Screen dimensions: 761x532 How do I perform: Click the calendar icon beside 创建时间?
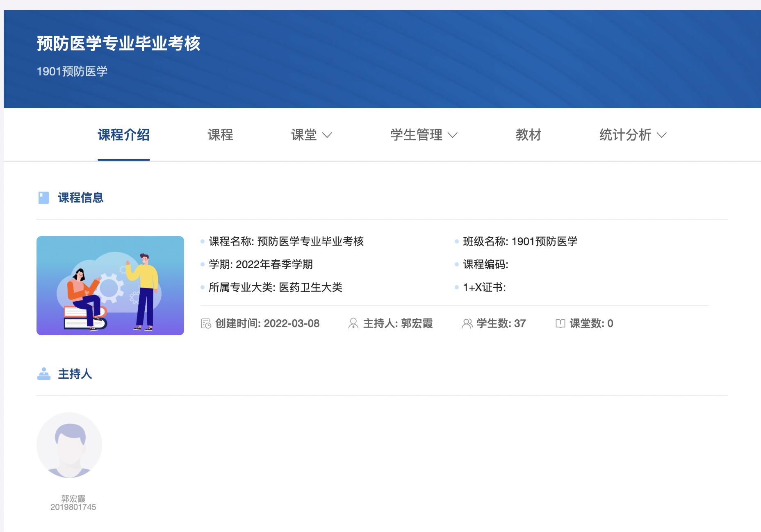click(206, 323)
